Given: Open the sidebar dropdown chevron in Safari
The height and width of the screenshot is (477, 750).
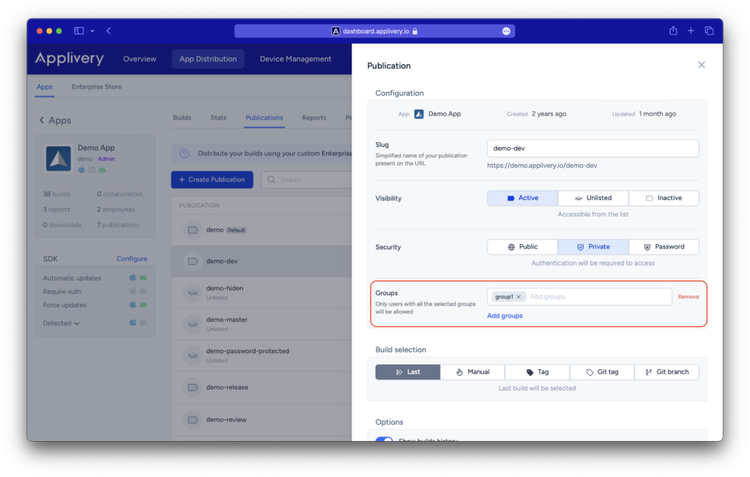Looking at the screenshot, I should tap(92, 31).
